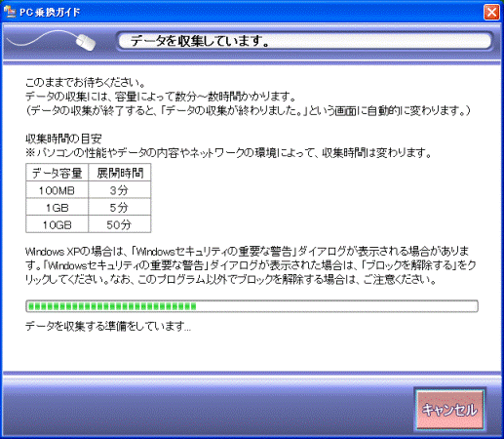
Task: Click the mouse illustration in the header
Action: tap(51, 41)
